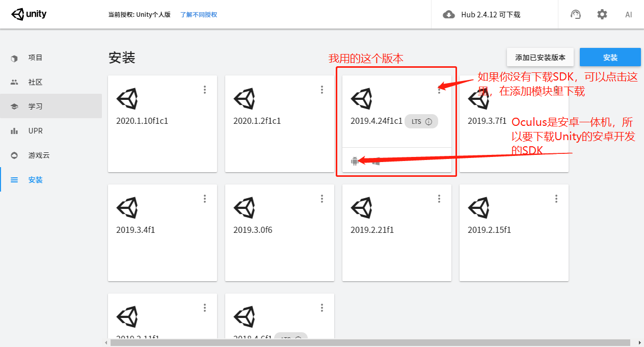
Task: Click Hub 2.4.12 可下载 notice
Action: click(491, 15)
